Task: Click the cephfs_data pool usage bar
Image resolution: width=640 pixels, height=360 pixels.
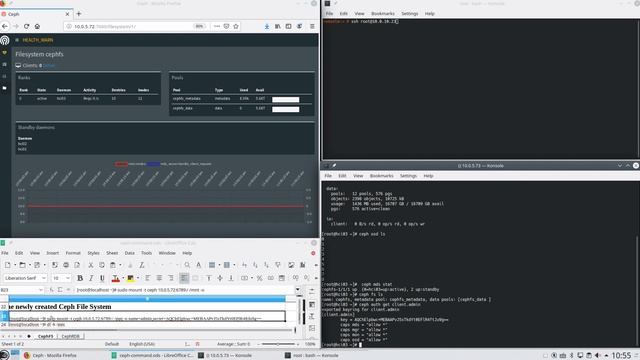Action: [286, 109]
